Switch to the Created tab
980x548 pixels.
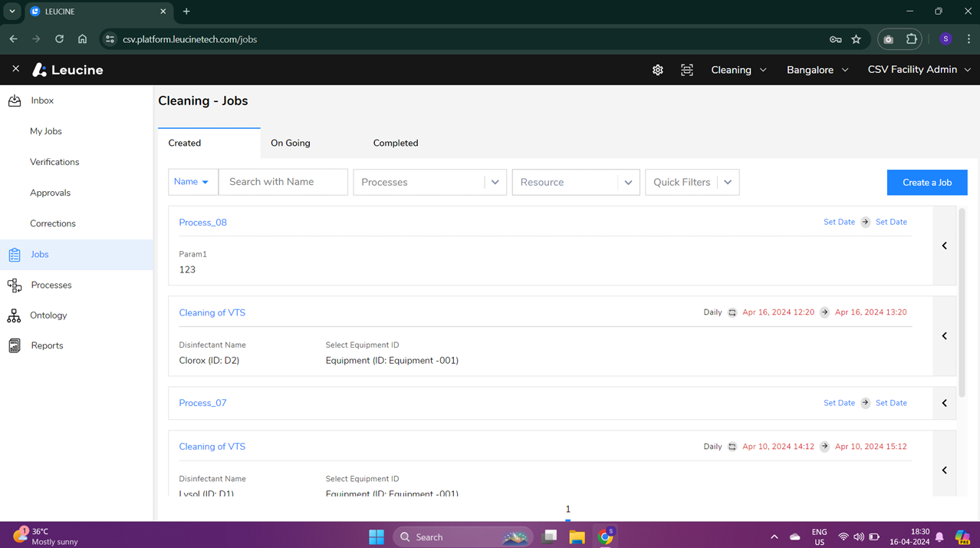click(209, 143)
